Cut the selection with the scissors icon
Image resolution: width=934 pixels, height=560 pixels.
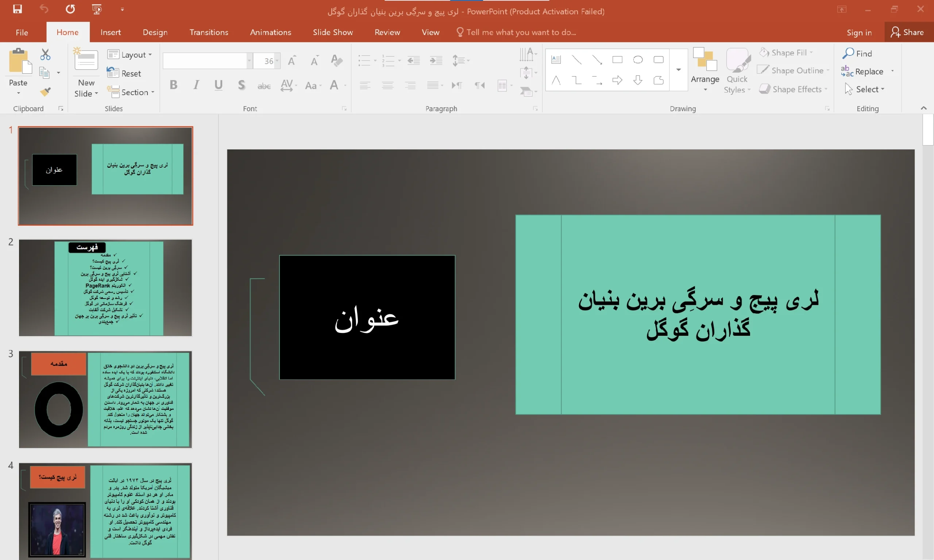[45, 54]
